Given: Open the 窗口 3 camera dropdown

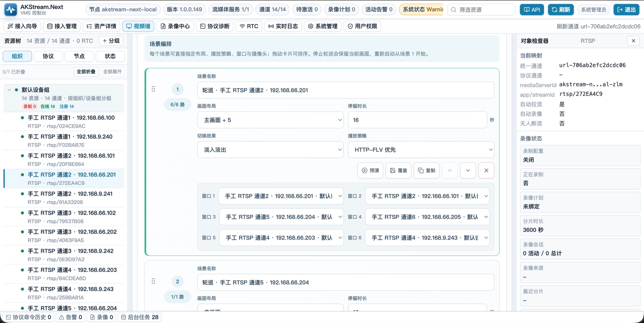Looking at the screenshot, I should [x=281, y=217].
